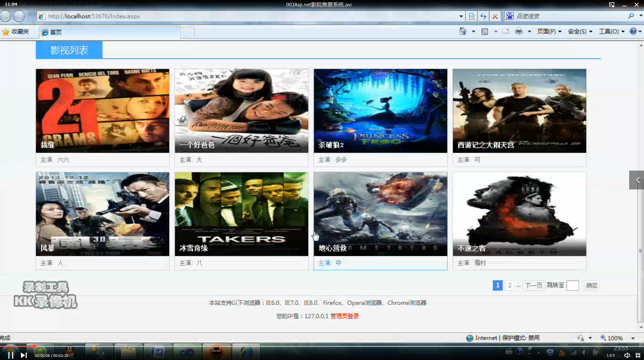This screenshot has width=644, height=360.
Task: Skip to the next video
Action: 23,355
